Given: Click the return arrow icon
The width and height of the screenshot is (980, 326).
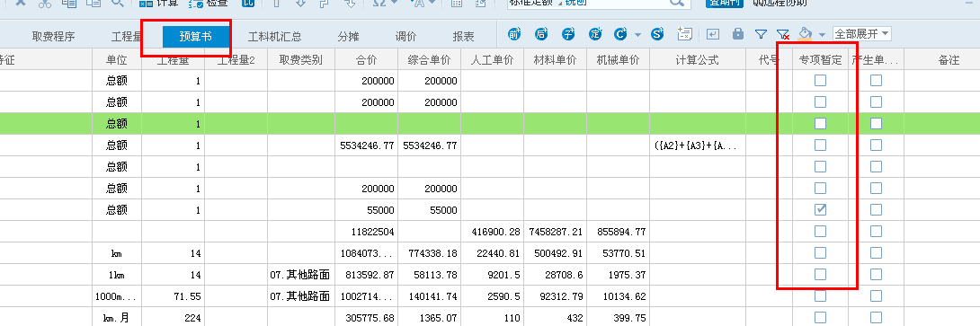Looking at the screenshot, I should [713, 34].
